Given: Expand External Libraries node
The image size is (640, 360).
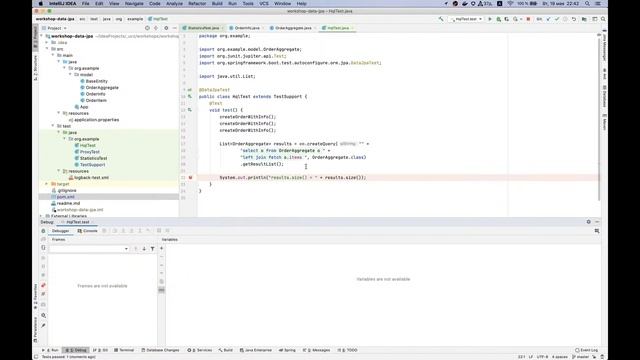Looking at the screenshot, I should (42, 216).
